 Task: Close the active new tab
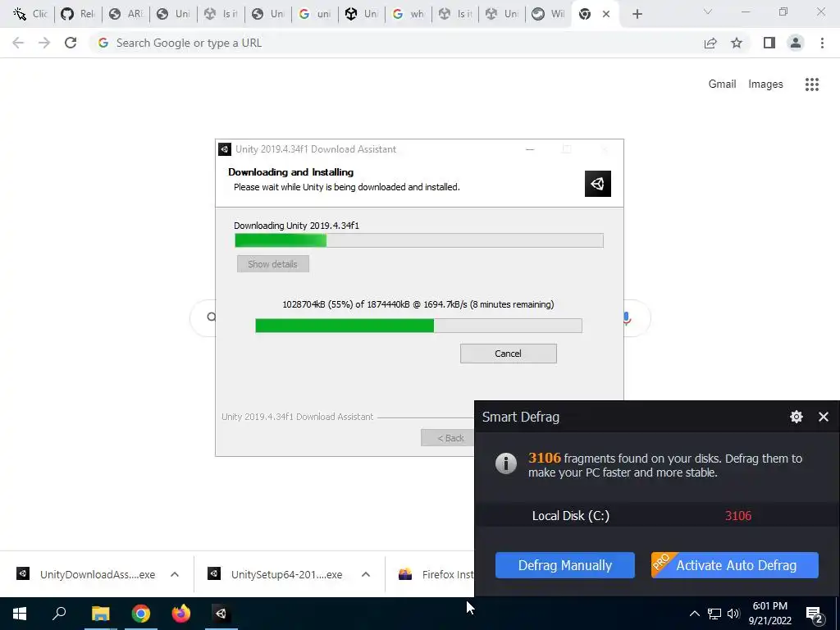click(x=606, y=14)
